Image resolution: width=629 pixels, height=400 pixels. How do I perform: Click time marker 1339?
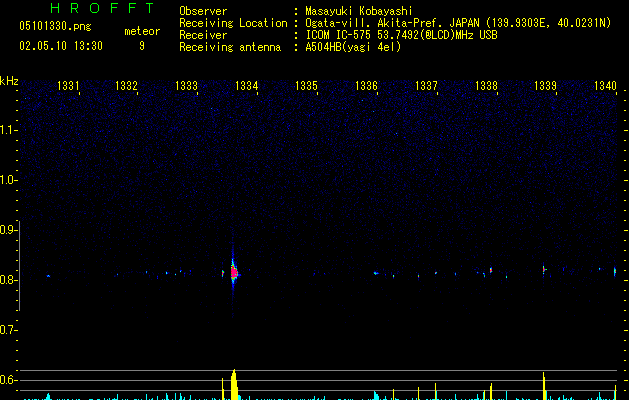tap(546, 86)
